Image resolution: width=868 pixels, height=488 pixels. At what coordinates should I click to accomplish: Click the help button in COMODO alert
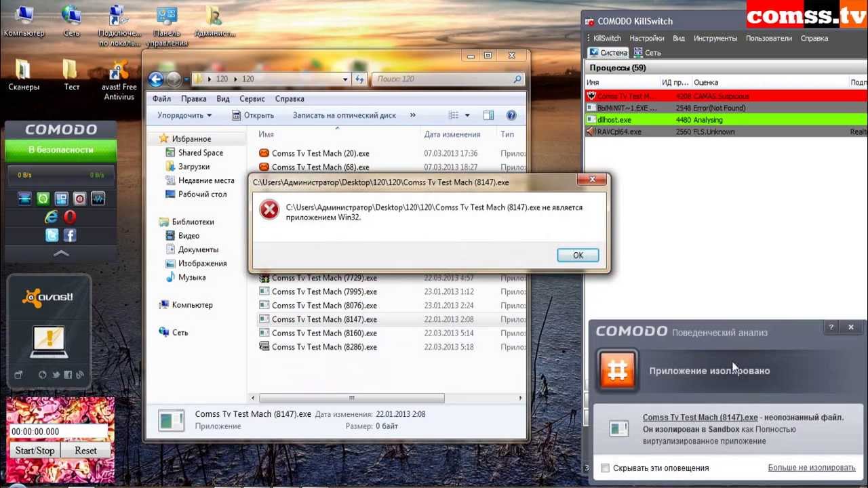click(831, 327)
